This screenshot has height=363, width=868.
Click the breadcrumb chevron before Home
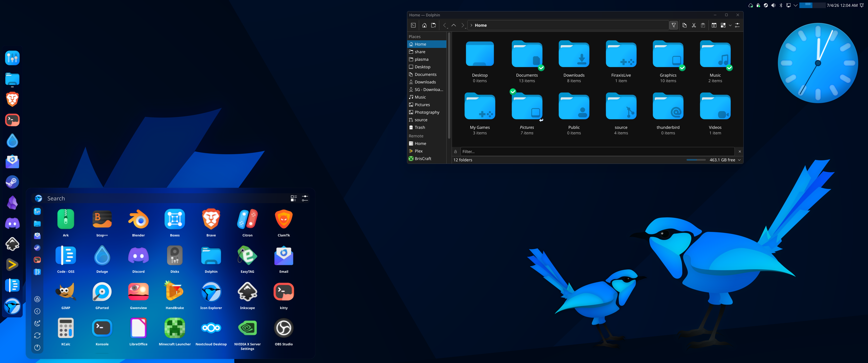click(471, 25)
